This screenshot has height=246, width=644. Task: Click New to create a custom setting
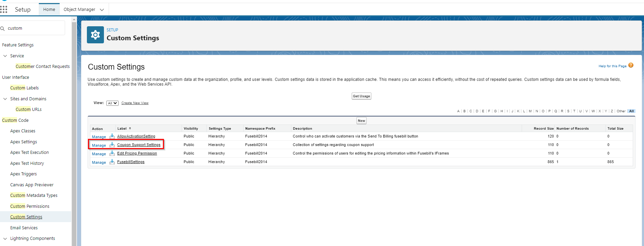click(361, 121)
